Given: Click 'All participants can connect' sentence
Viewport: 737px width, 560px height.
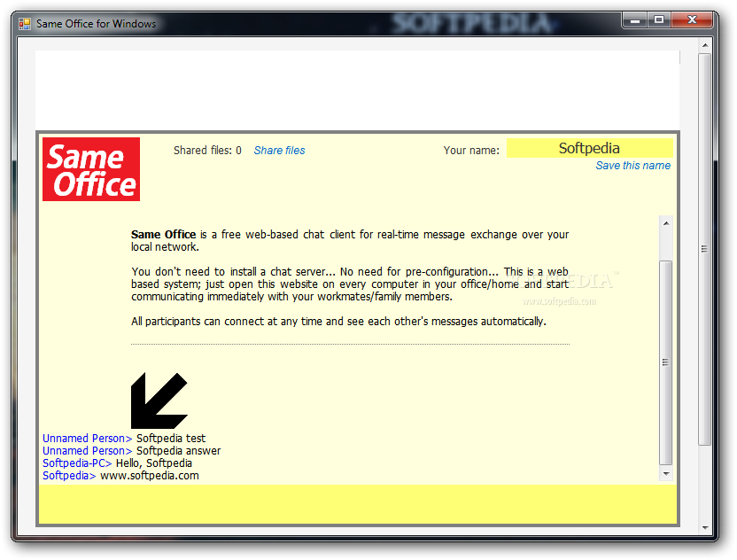Looking at the screenshot, I should click(338, 322).
